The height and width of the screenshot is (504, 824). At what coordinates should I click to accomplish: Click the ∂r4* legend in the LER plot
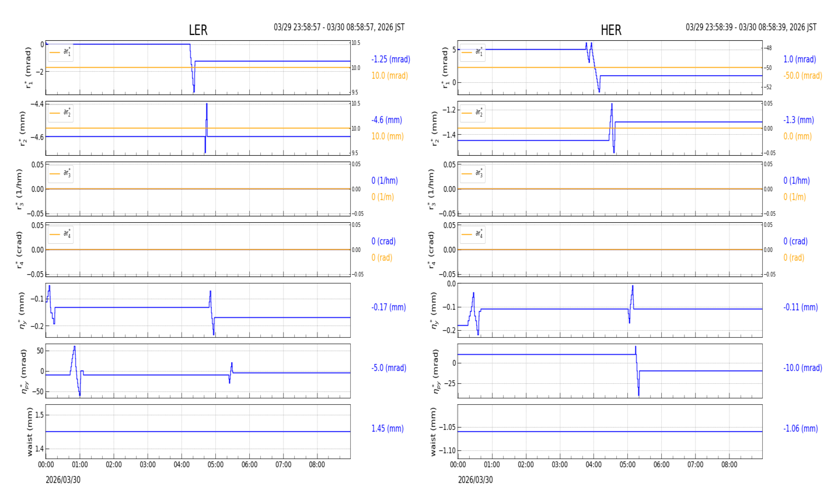click(61, 234)
